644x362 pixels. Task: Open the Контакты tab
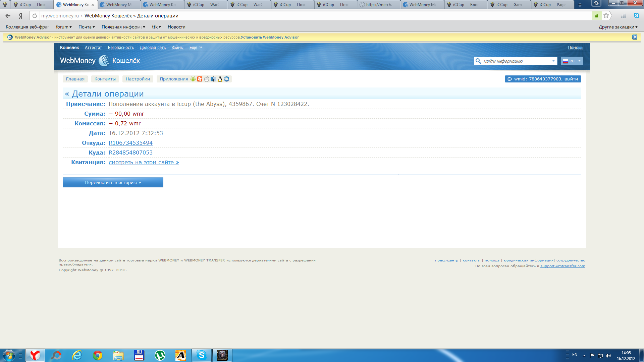point(105,79)
